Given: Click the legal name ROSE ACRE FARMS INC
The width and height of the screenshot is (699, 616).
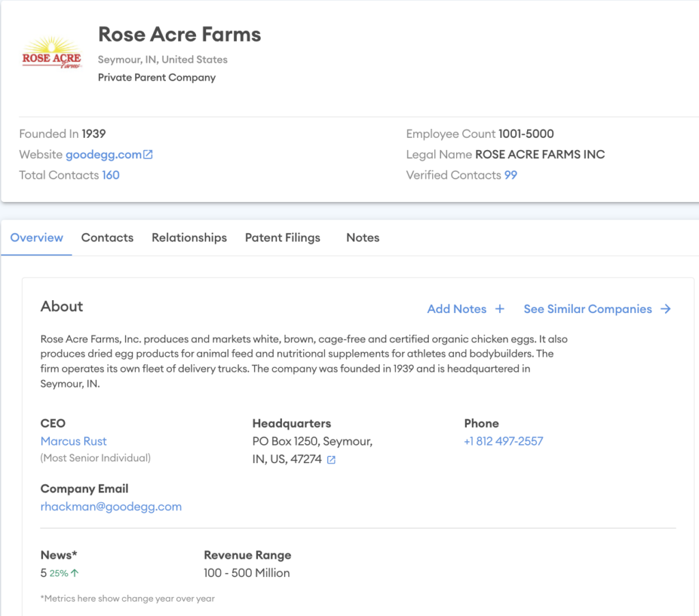Looking at the screenshot, I should [x=540, y=155].
